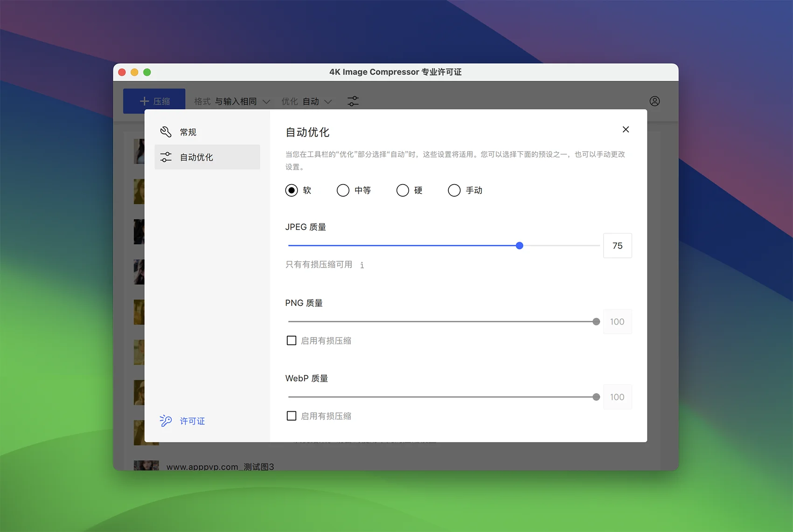This screenshot has width=793, height=532.
Task: Select the 硬 preset radio button
Action: 403,190
